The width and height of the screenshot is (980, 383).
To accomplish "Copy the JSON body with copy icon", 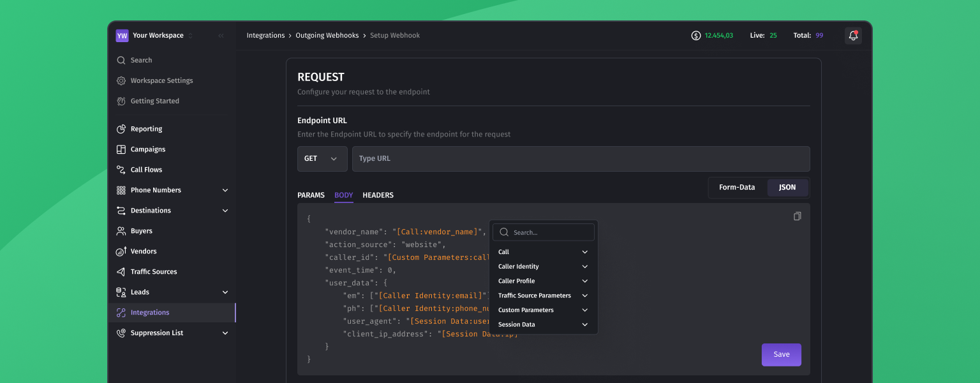I will (x=797, y=216).
